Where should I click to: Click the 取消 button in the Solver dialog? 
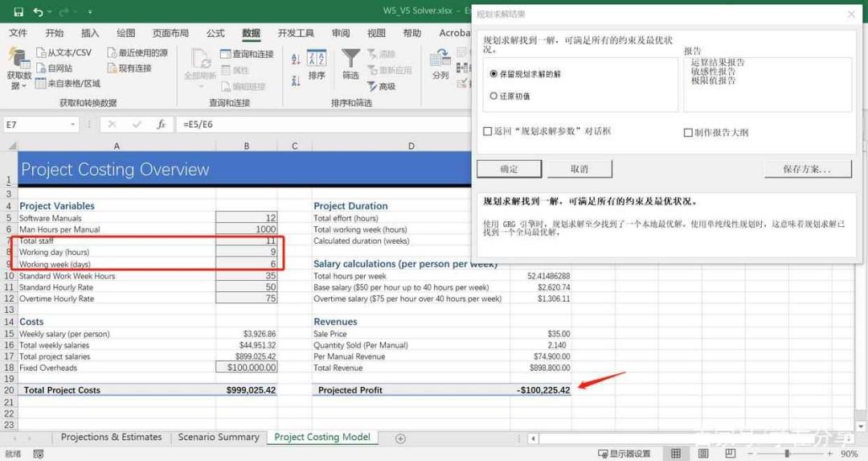click(x=579, y=169)
